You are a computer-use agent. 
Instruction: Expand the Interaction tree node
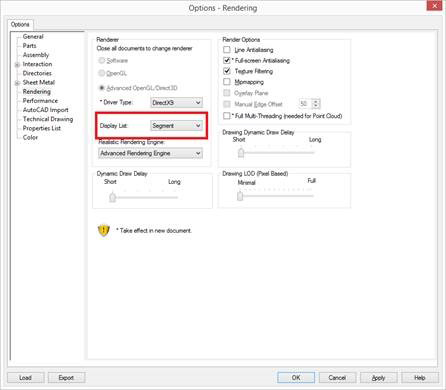[x=17, y=65]
